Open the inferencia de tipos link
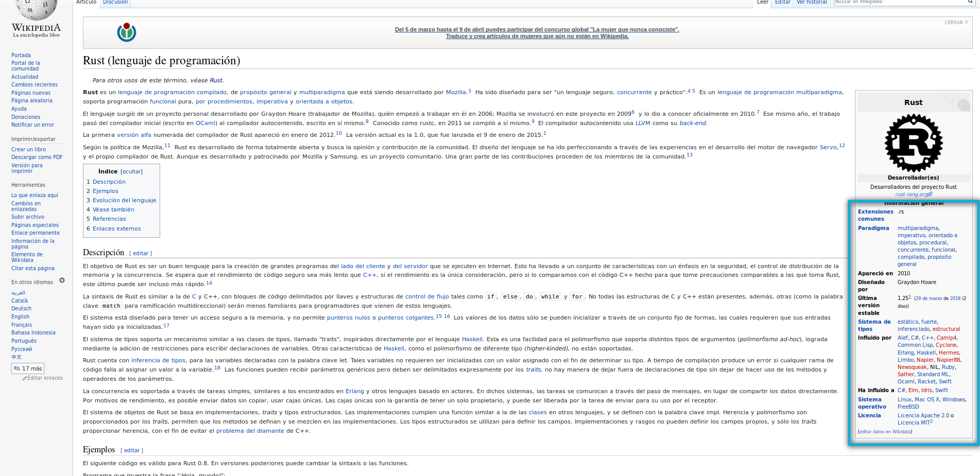The height and width of the screenshot is (476, 980). (x=159, y=361)
